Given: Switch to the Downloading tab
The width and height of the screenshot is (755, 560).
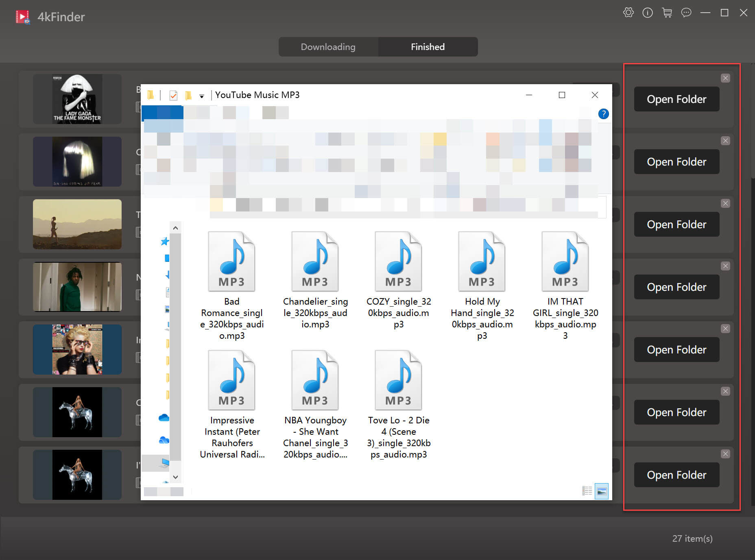Looking at the screenshot, I should 328,47.
